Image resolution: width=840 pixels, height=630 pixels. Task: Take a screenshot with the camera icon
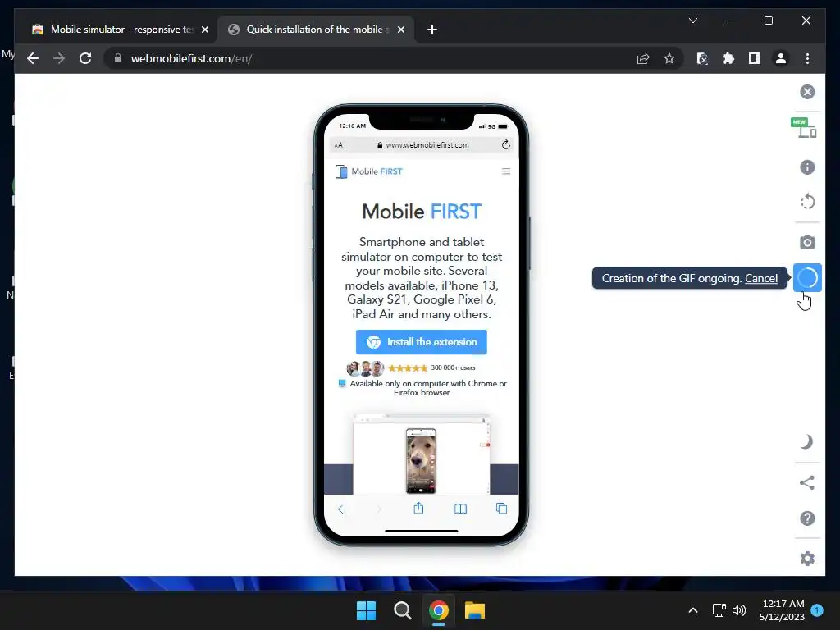(807, 242)
